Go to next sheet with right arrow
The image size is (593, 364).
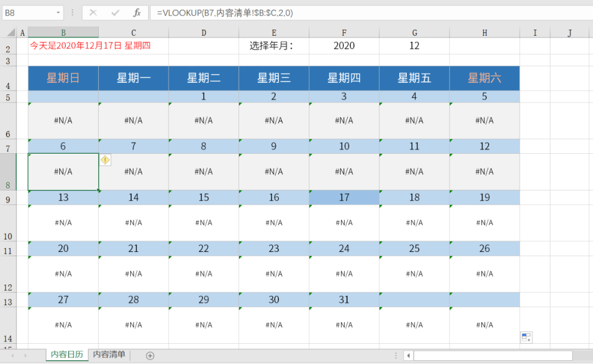26,355
